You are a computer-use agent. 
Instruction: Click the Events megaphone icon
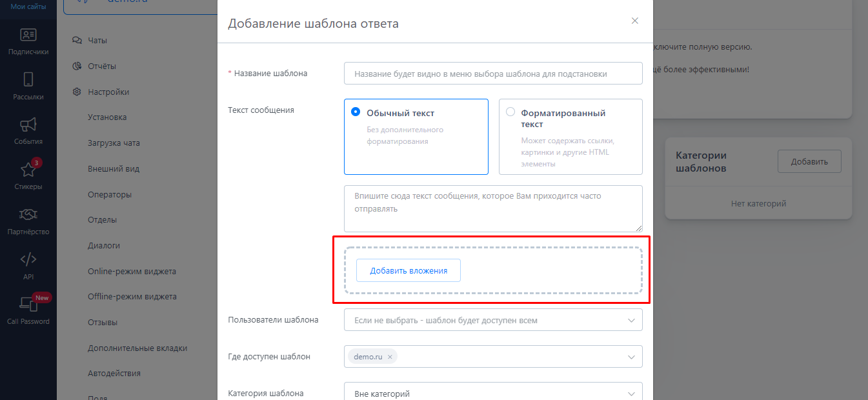tap(28, 125)
